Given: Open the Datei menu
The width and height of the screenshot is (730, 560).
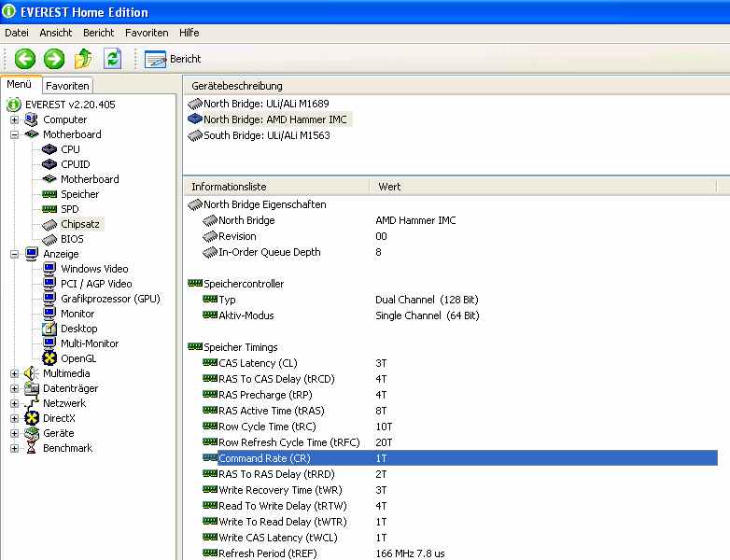Looking at the screenshot, I should [x=17, y=33].
